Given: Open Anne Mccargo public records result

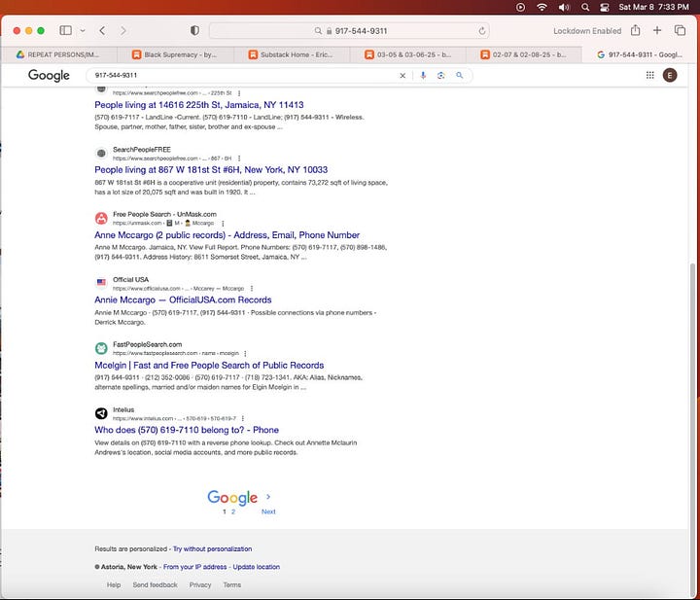Looking at the screenshot, I should click(227, 235).
